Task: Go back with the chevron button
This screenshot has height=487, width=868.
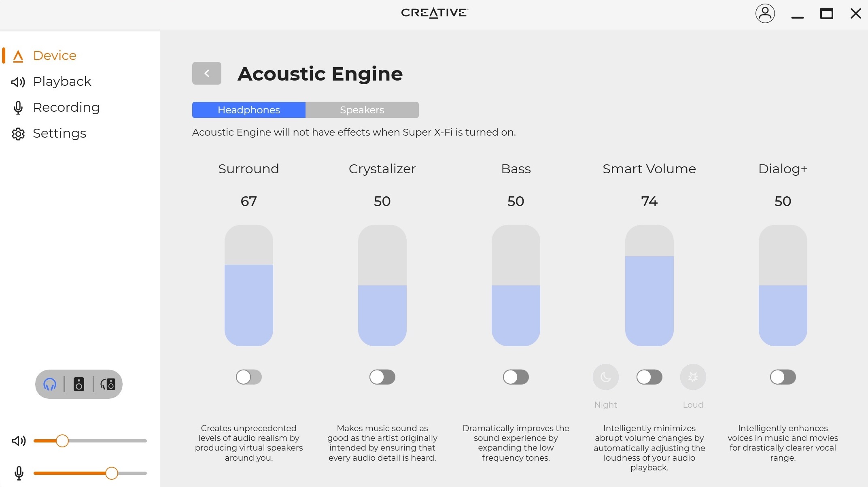Action: pyautogui.click(x=206, y=73)
